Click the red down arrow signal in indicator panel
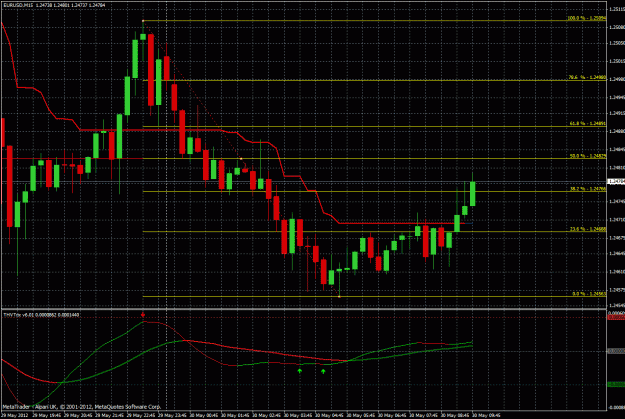625x419 pixels. coord(143,315)
